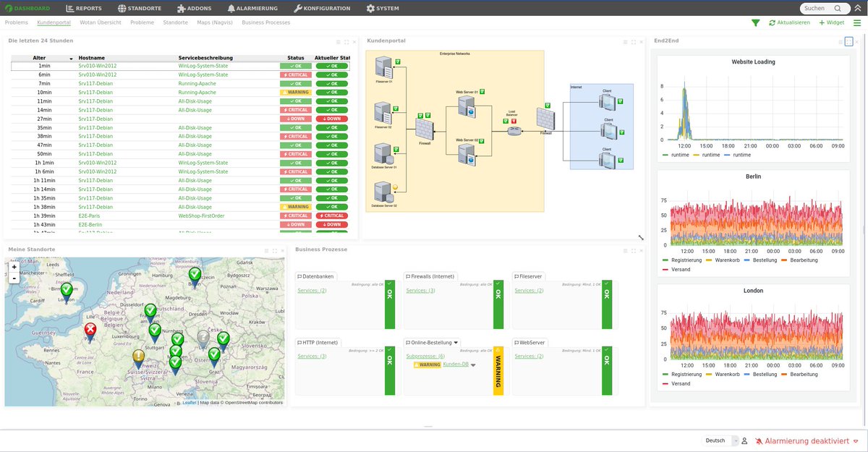The image size is (868, 452).
Task: Sort by the Hostname column header
Action: pyautogui.click(x=93, y=57)
